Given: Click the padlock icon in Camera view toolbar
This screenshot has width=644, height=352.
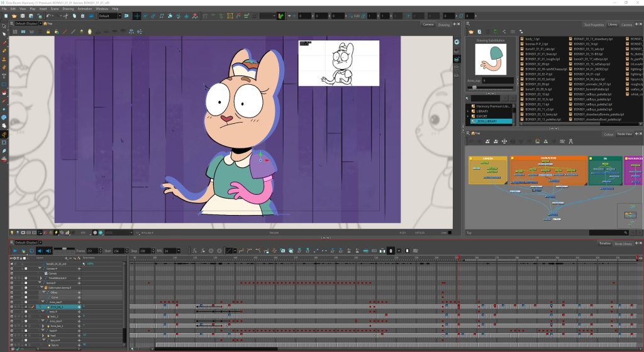Looking at the screenshot, I should (48, 31).
